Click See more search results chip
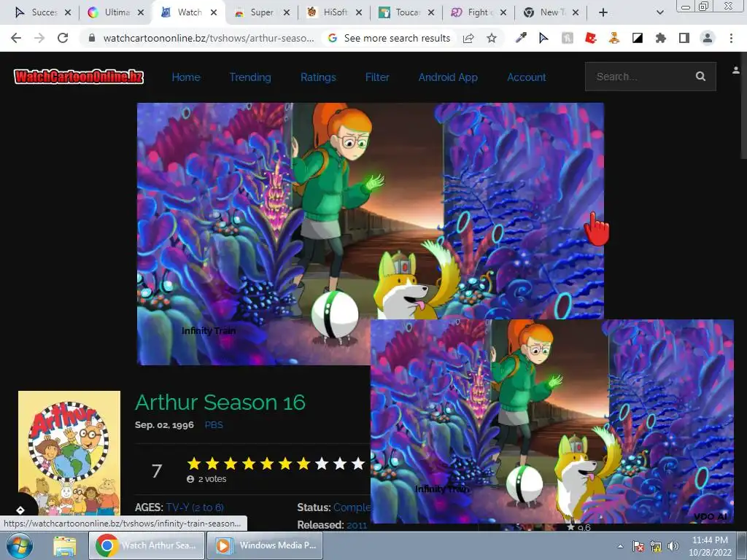Viewport: 747px width, 560px height. (x=390, y=38)
